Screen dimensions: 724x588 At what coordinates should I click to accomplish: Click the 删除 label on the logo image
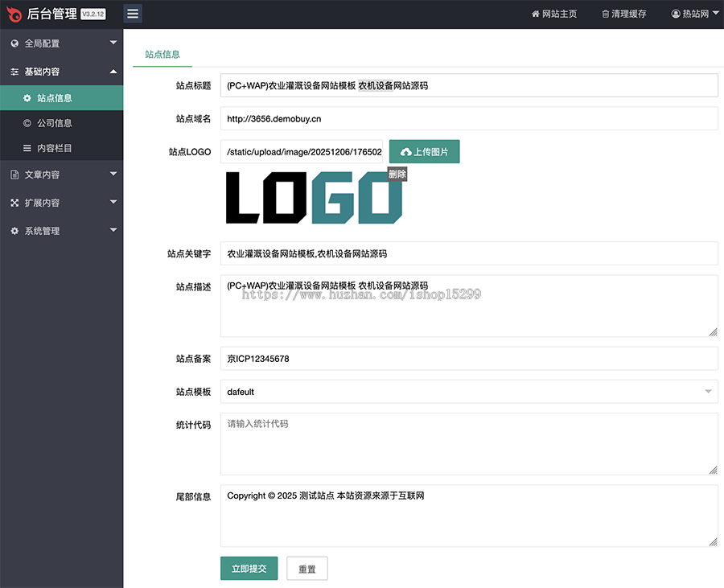click(397, 174)
